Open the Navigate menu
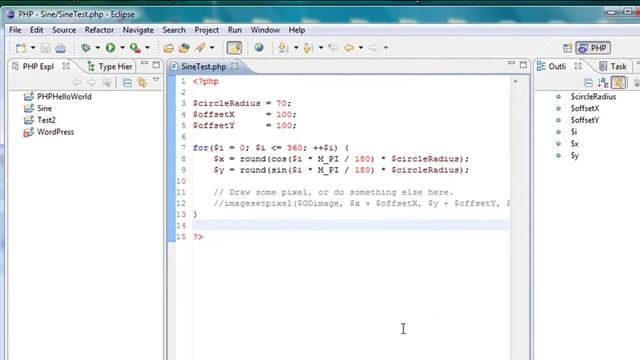The width and height of the screenshot is (640, 360). click(138, 30)
